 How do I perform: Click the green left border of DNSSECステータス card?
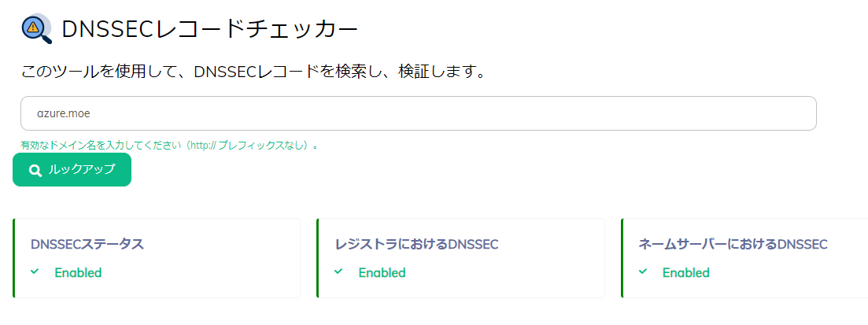pos(14,258)
